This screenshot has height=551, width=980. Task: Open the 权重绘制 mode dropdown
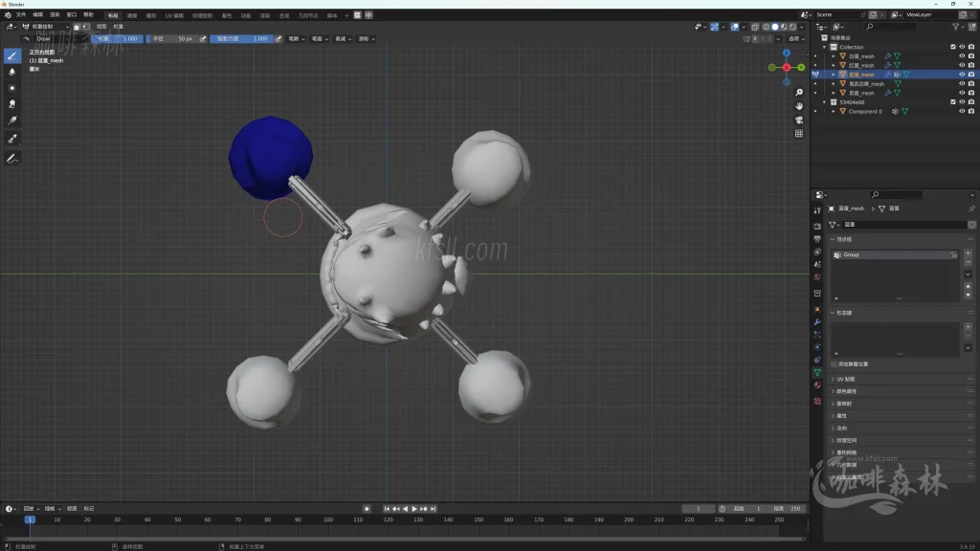tap(46, 27)
